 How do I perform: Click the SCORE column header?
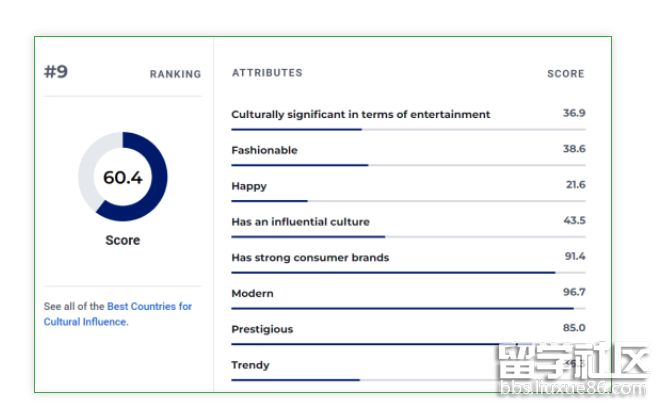565,74
